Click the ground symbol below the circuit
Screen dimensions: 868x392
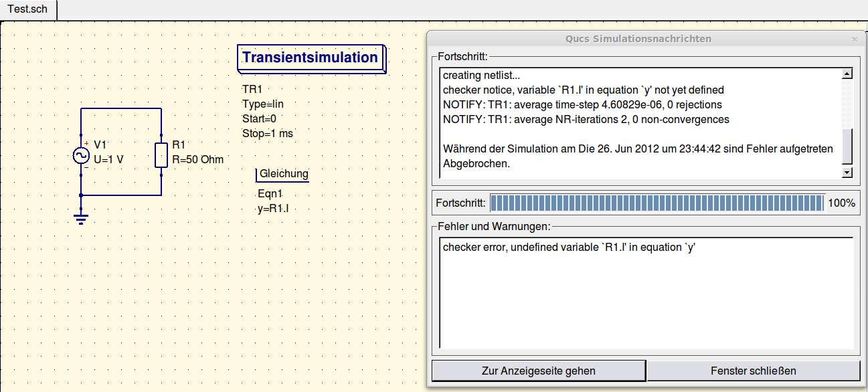click(x=81, y=217)
